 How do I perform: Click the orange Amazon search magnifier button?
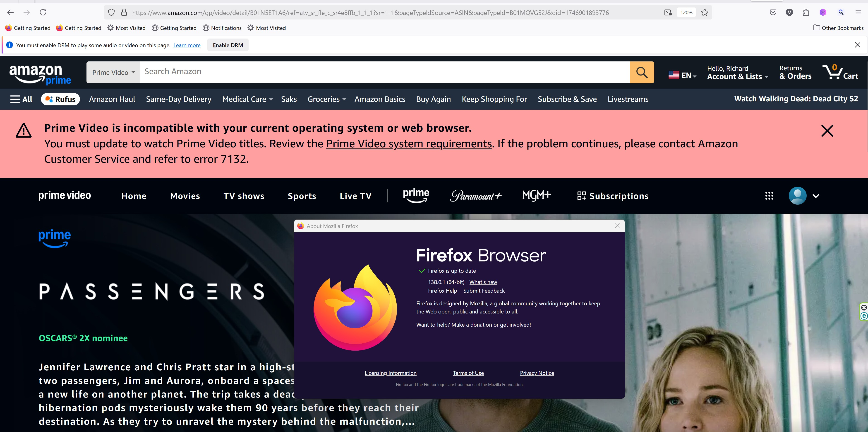642,72
